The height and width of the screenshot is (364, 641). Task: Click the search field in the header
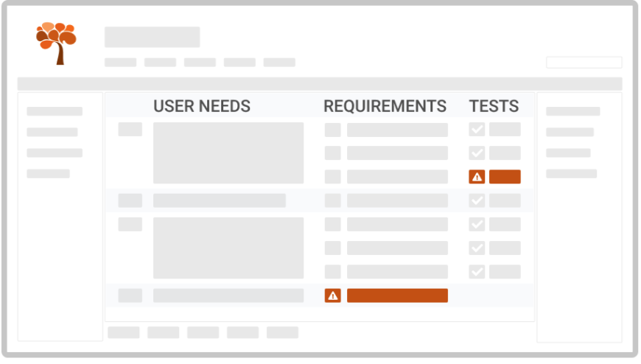coord(584,63)
